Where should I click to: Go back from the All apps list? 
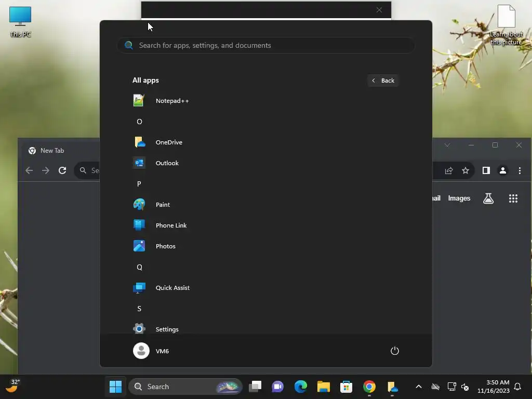coord(383,81)
